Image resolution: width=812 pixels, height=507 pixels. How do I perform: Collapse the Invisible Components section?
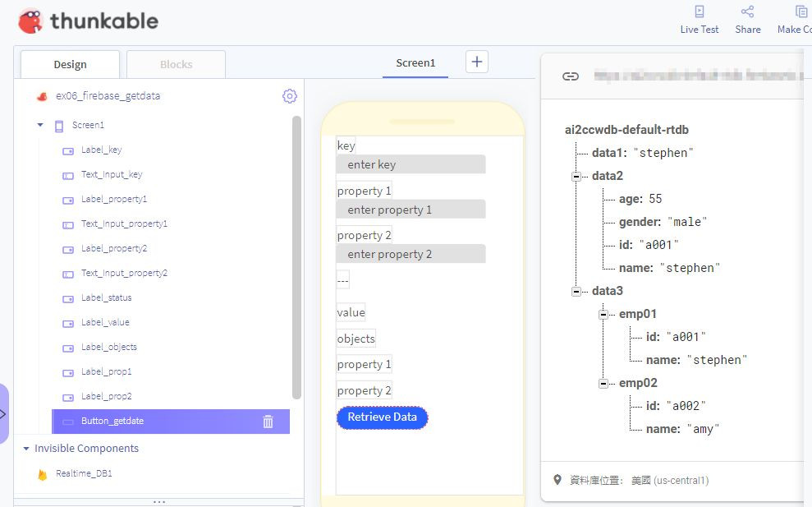(x=26, y=449)
